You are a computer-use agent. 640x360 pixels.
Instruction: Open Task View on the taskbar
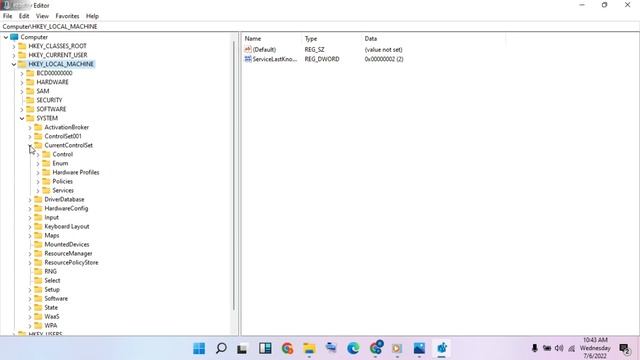[242, 349]
